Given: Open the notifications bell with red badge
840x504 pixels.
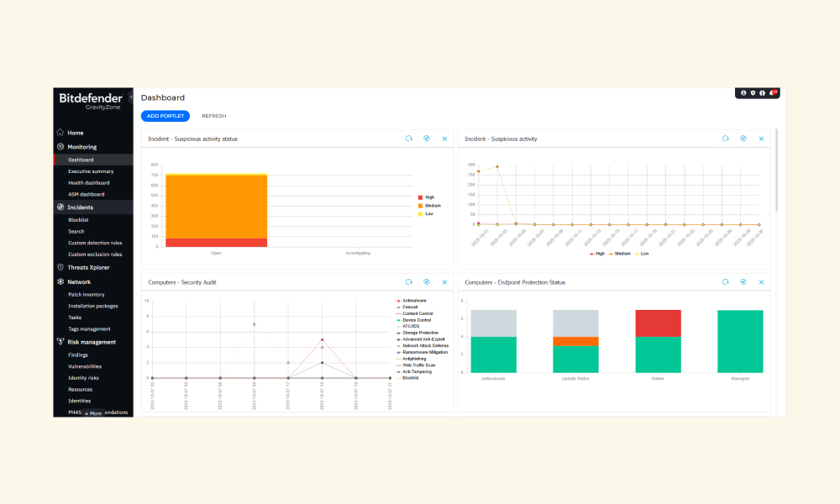Looking at the screenshot, I should coord(773,93).
